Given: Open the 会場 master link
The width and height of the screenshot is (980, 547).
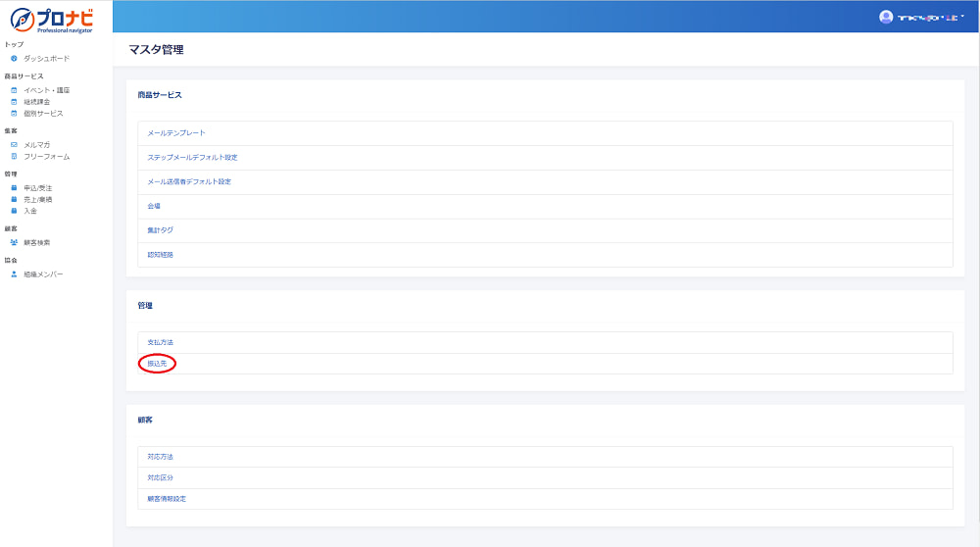Looking at the screenshot, I should 154,206.
